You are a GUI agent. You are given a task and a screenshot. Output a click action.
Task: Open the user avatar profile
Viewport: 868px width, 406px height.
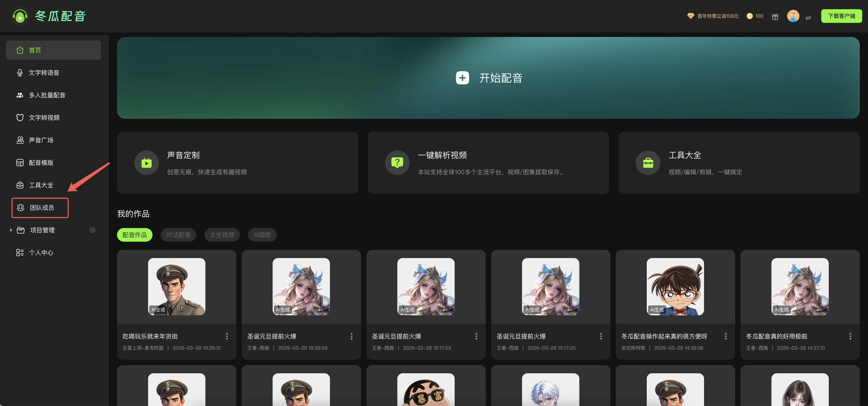point(793,16)
